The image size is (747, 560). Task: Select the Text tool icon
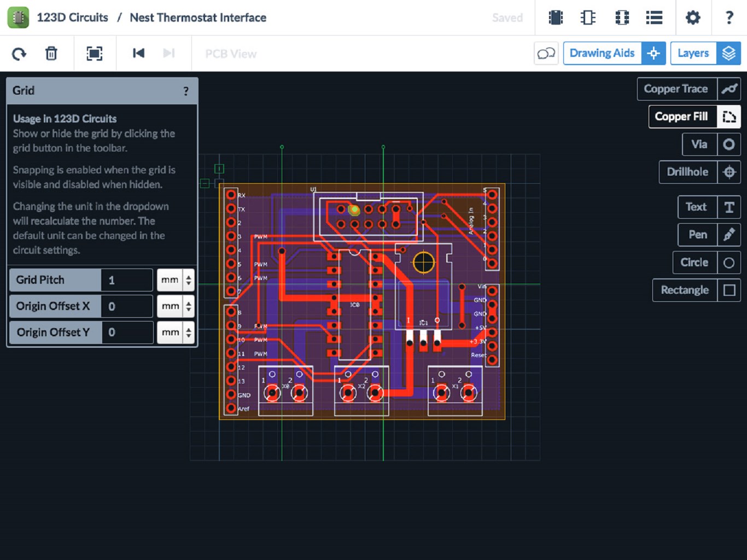(x=729, y=207)
